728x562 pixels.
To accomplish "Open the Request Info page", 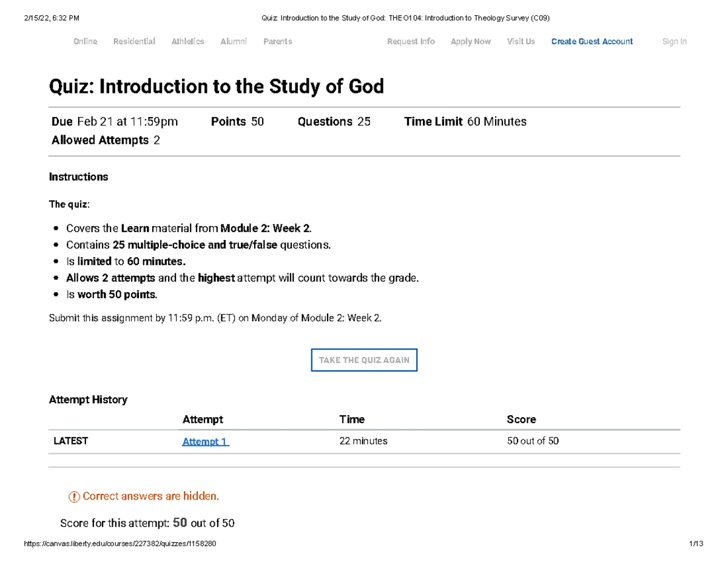I will (x=410, y=41).
